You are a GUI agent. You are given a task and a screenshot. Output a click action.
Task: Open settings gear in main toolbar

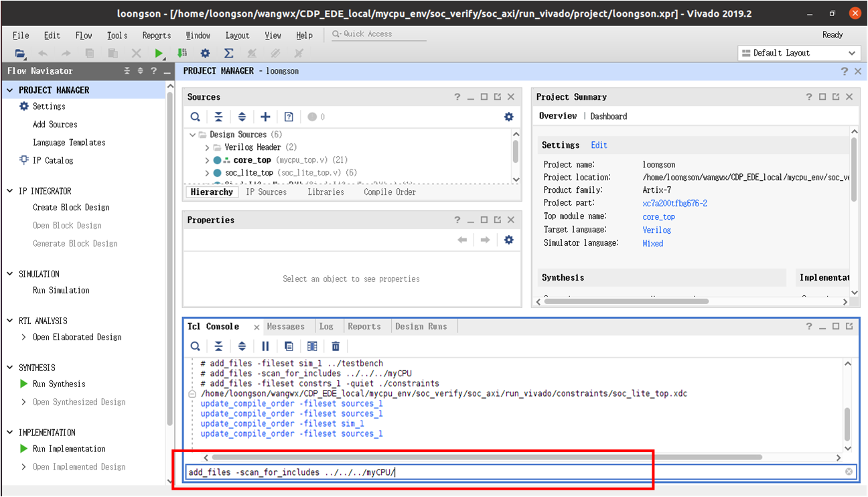pos(205,54)
